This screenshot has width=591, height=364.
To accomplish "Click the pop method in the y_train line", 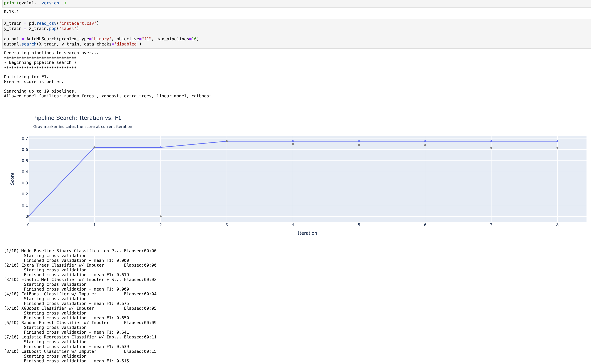I will [x=53, y=28].
